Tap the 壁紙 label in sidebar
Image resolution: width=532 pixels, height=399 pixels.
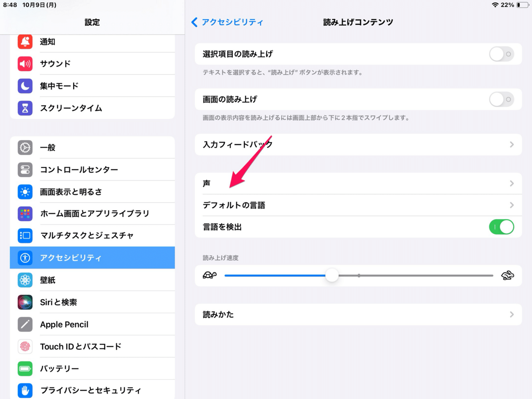coord(48,280)
